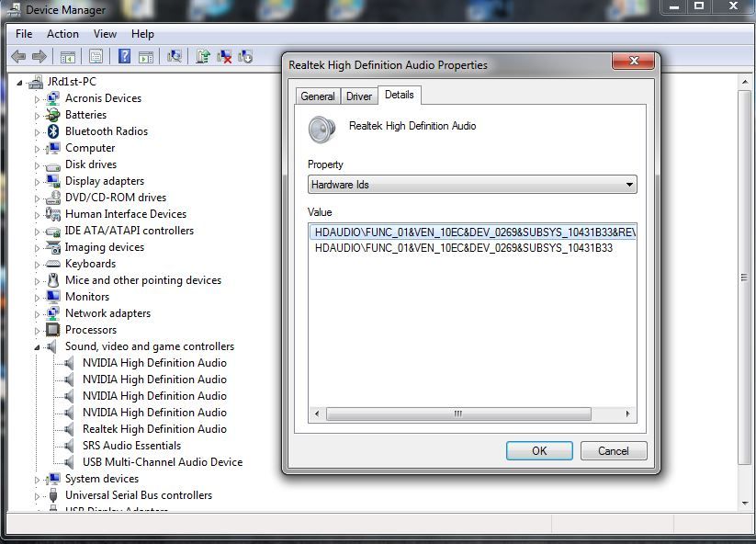Click speaker icon beside SRS Audio Essentials
756x544 pixels.
point(69,446)
